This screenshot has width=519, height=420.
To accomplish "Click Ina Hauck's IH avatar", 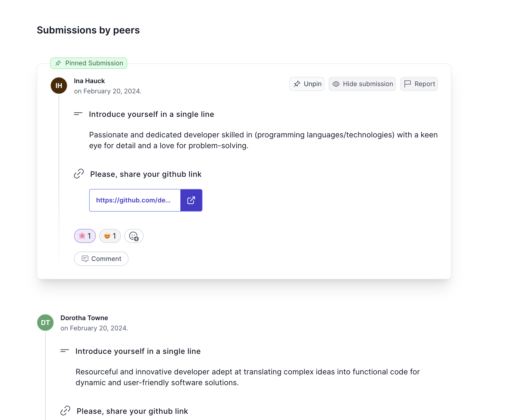I will (59, 86).
